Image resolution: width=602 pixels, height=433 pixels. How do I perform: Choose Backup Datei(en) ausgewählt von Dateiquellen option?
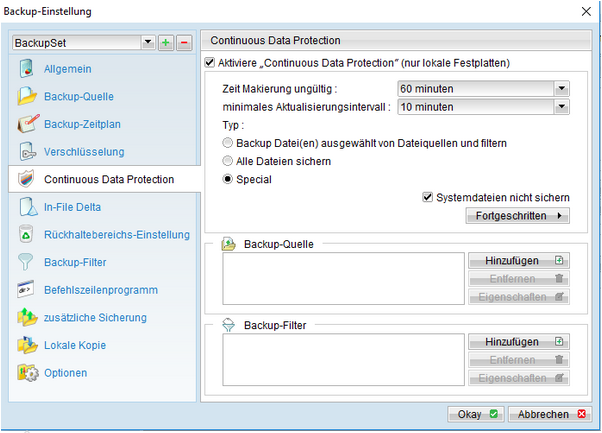click(228, 143)
